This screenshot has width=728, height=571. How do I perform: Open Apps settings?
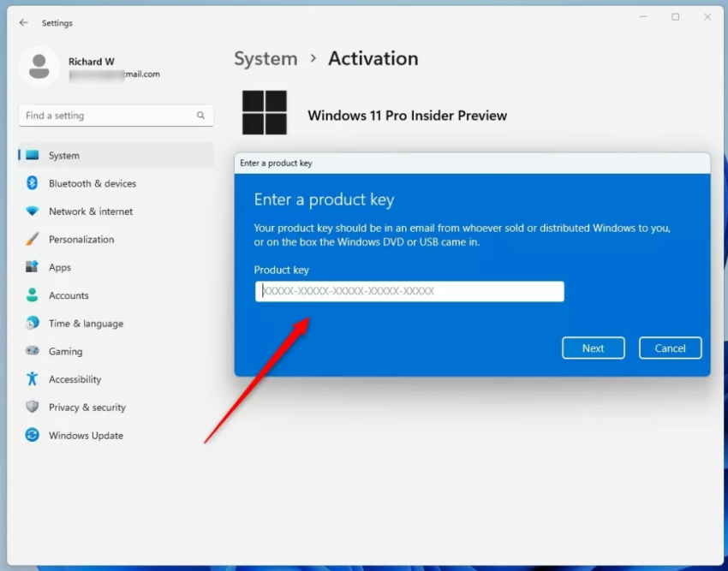point(60,267)
